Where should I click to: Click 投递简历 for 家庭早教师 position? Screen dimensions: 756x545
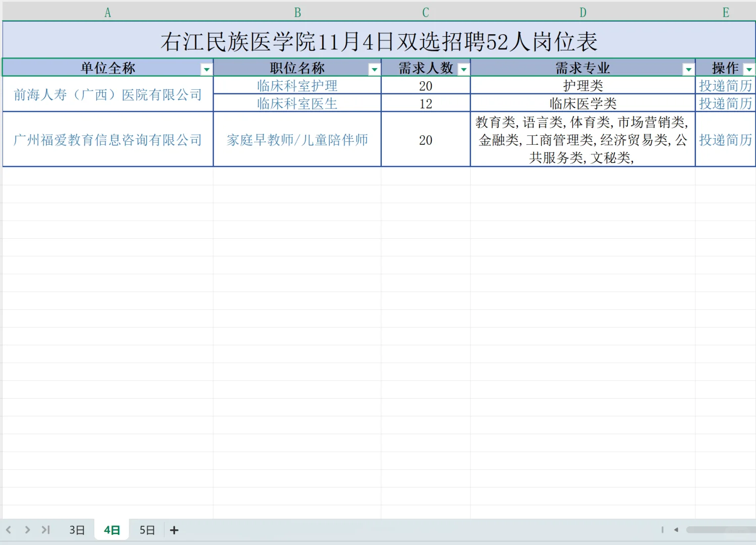click(x=725, y=140)
